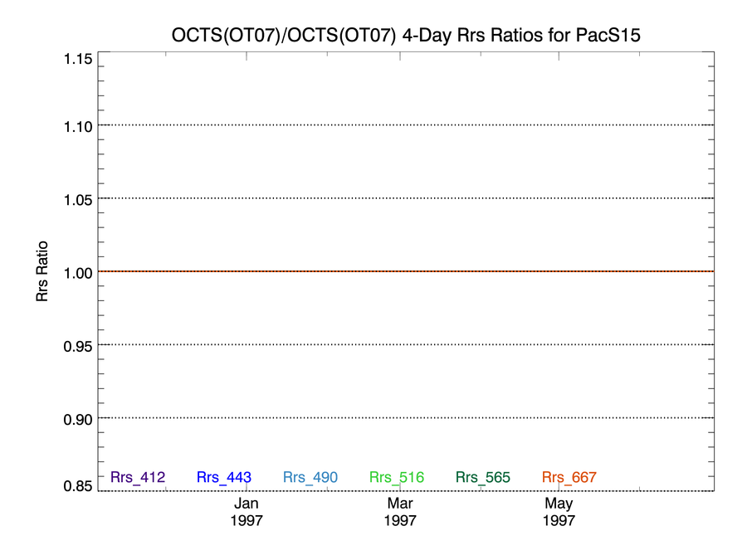Screen dimensions: 747x560
Task: Click the 0.90 y-axis tick label
Action: [78, 420]
